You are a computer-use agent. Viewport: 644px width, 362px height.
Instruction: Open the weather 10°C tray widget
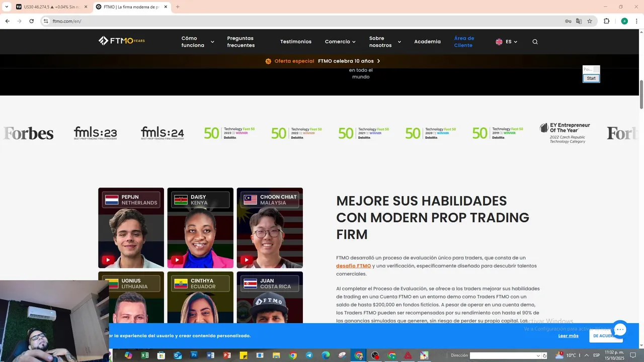click(x=566, y=355)
